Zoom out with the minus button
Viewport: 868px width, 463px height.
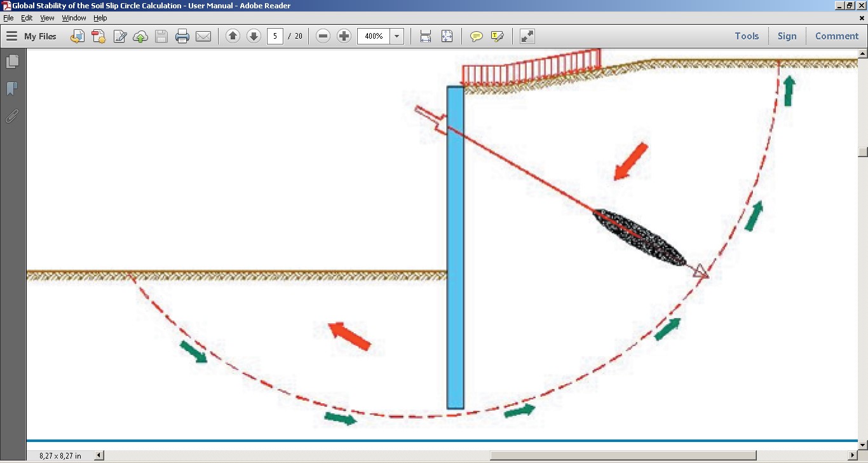point(323,36)
